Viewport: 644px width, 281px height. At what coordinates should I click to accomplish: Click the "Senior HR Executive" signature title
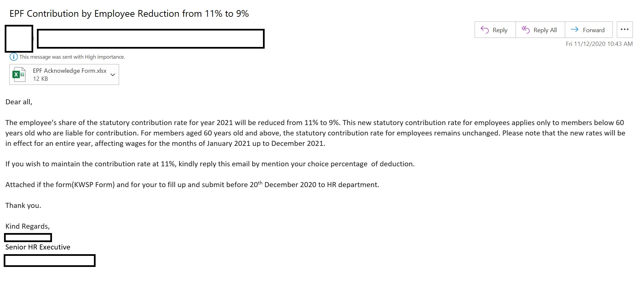click(x=38, y=247)
